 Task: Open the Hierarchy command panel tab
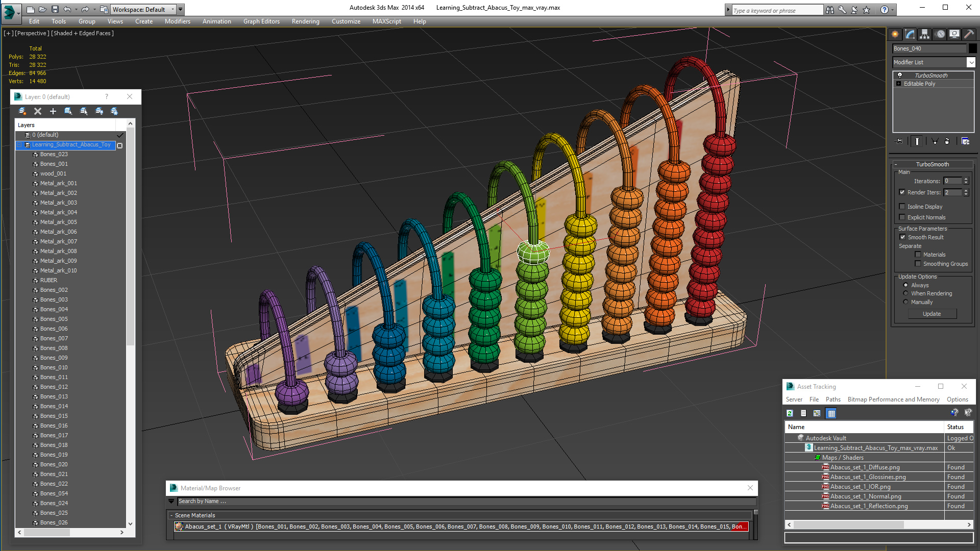pos(924,34)
